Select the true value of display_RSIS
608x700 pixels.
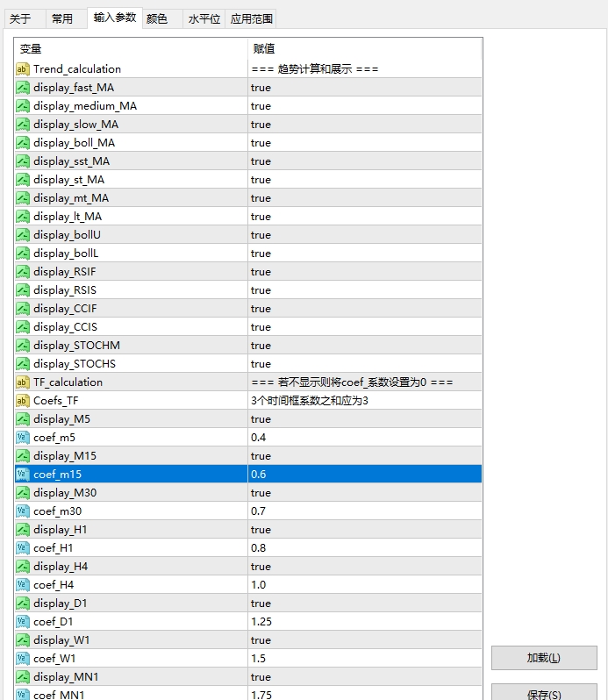coord(261,290)
